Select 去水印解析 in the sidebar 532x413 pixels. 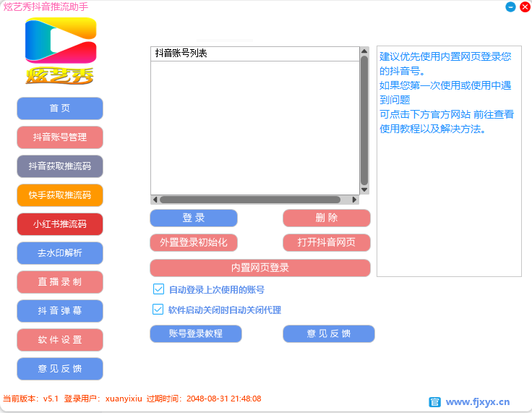[60, 253]
